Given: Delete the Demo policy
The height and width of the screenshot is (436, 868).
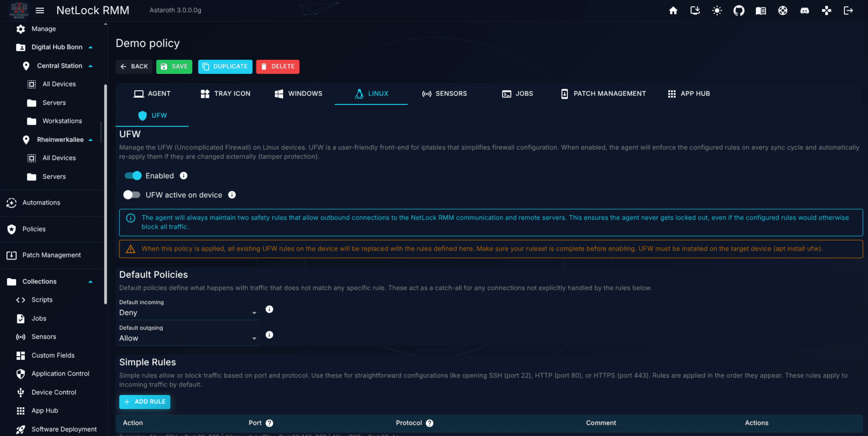Looking at the screenshot, I should click(278, 67).
